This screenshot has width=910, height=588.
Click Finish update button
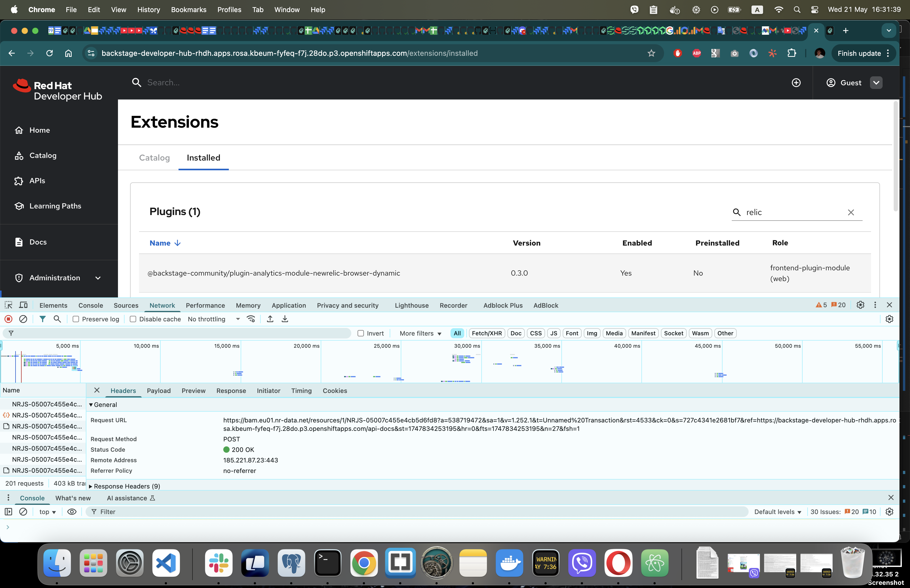859,53
